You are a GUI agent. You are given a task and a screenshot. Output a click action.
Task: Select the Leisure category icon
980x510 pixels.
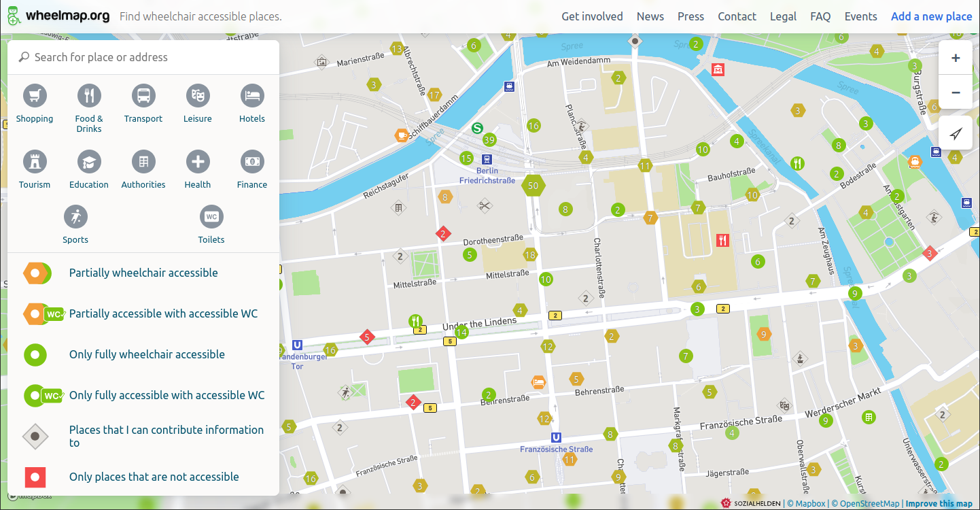[x=198, y=96]
